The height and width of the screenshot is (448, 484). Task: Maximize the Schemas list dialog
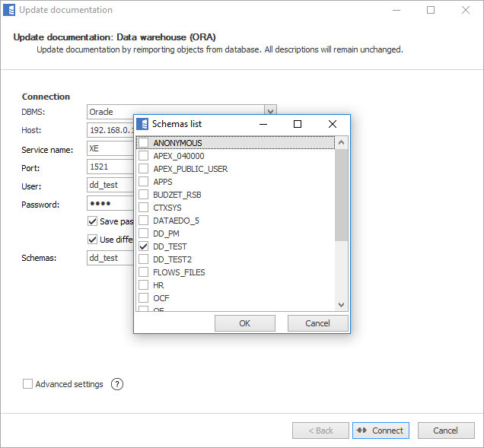click(298, 124)
